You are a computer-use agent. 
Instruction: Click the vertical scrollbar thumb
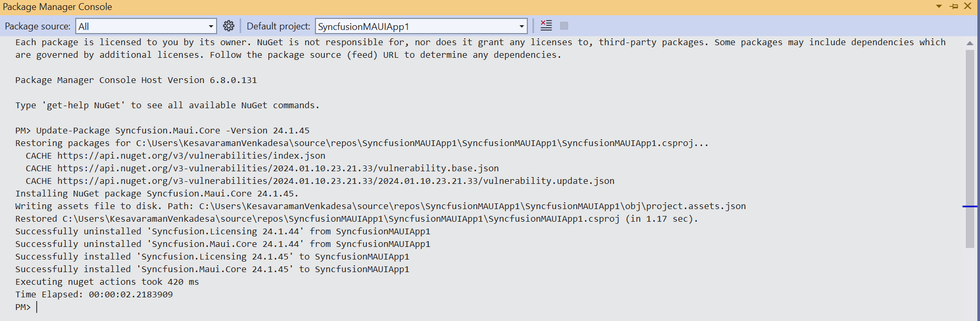pos(970,149)
